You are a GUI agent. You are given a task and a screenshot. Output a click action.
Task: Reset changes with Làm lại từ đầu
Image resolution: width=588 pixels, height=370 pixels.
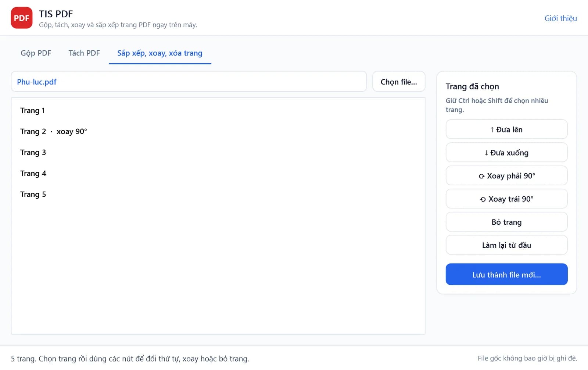[x=506, y=245]
